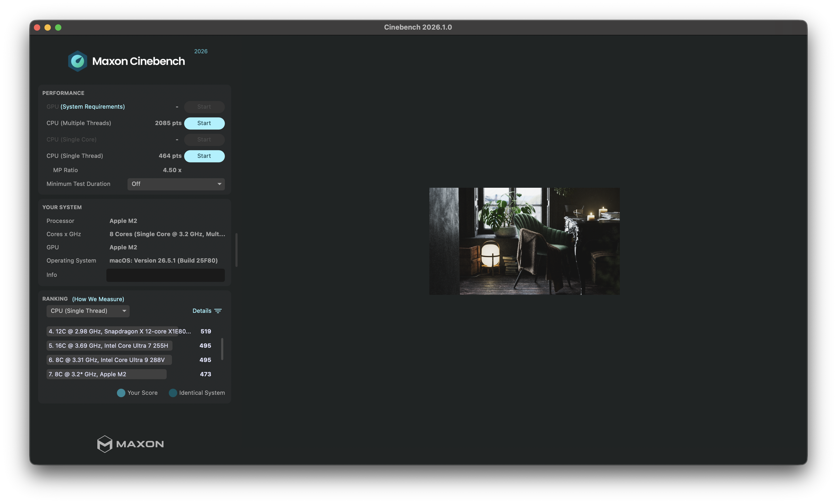Click the Your Score legend dot

(x=121, y=393)
